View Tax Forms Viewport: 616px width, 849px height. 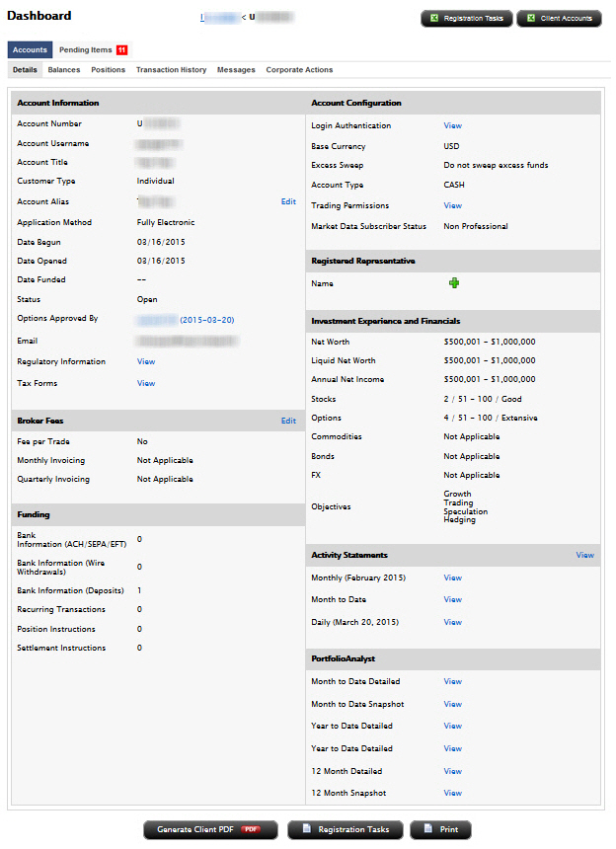146,383
